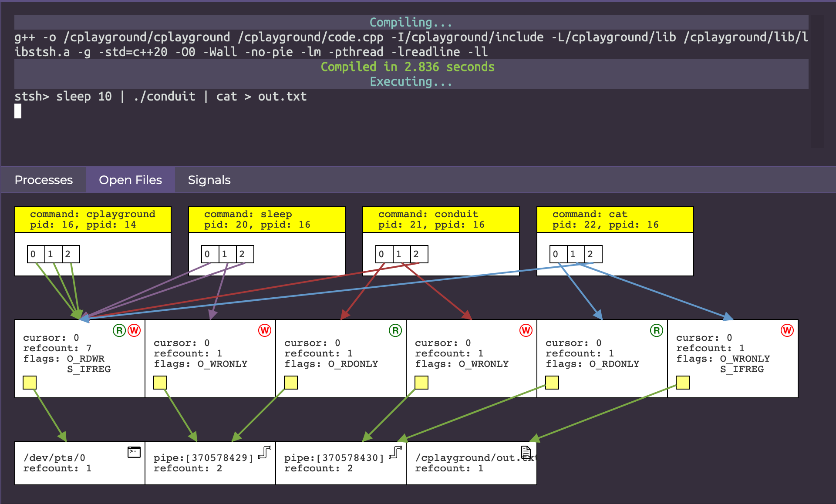Image resolution: width=836 pixels, height=504 pixels.
Task: Click fd 0 box of sleep process
Action: [x=210, y=254]
